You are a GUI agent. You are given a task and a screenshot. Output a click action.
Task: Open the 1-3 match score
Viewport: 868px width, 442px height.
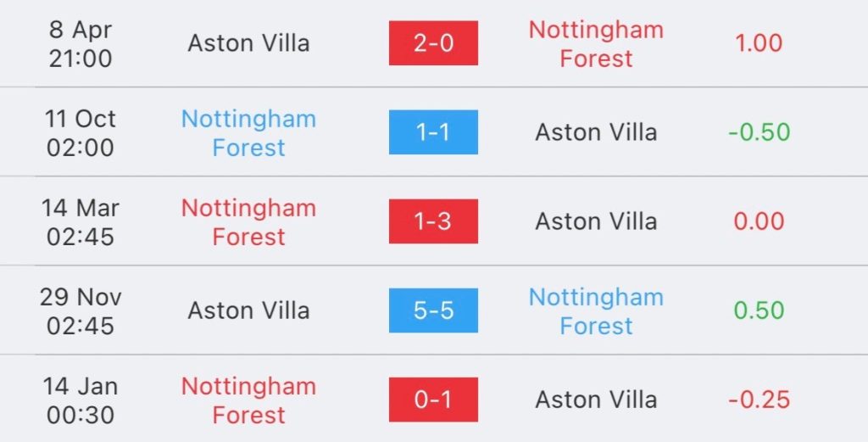(x=433, y=221)
